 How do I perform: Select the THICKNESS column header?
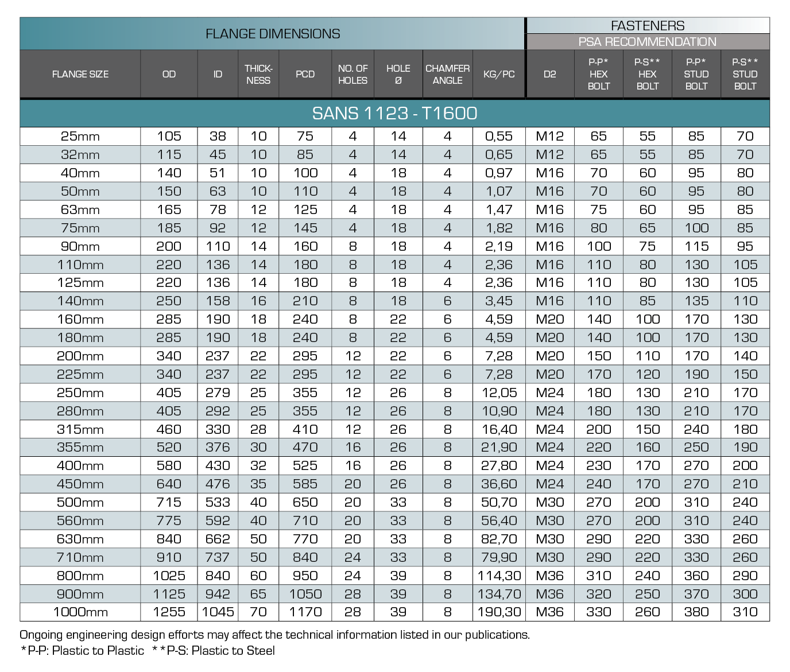(x=258, y=74)
